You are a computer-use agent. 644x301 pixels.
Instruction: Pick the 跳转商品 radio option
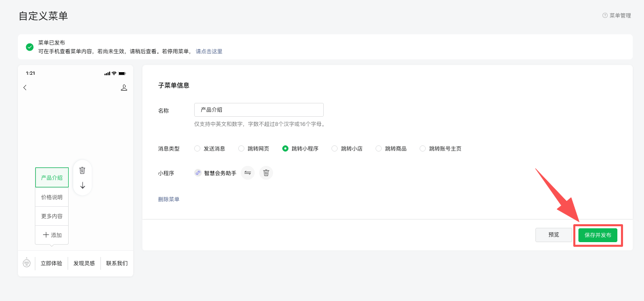tap(379, 148)
